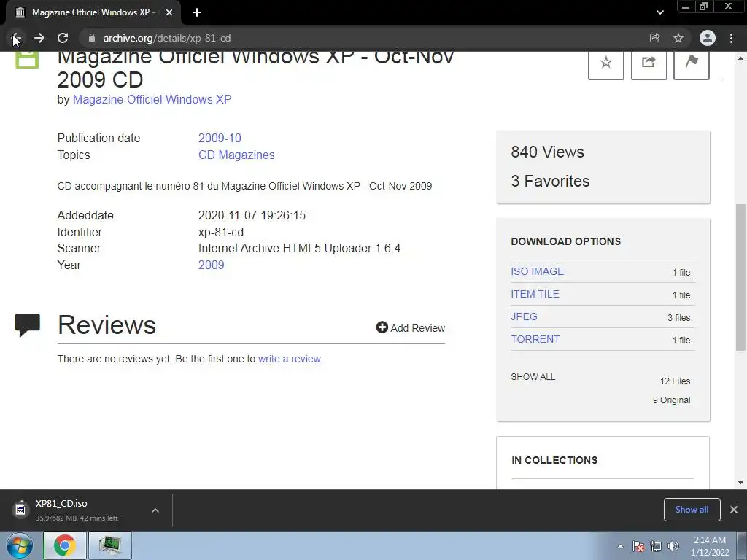Open a new tab with the plus button
747x560 pixels.
click(x=197, y=12)
